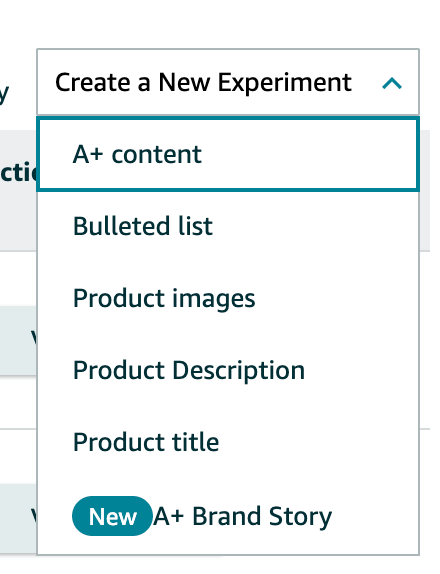Screen dimensions: 440x574
Task: Pick the Product images option
Action: pyautogui.click(x=228, y=298)
